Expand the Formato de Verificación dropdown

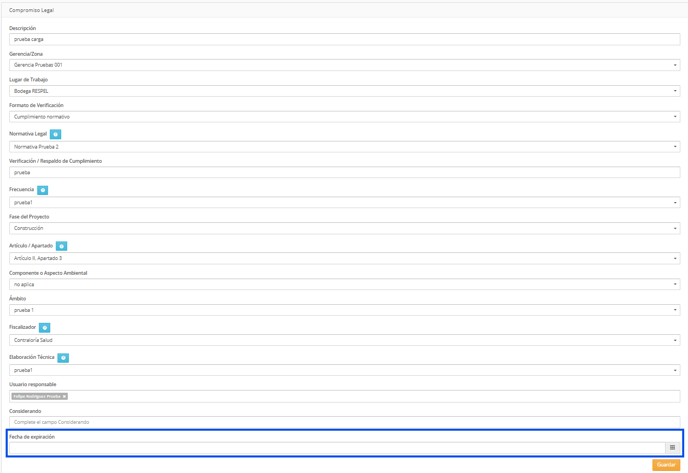tap(344, 117)
